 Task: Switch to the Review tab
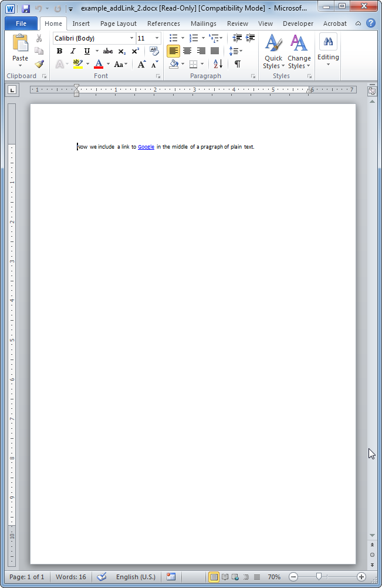(238, 23)
